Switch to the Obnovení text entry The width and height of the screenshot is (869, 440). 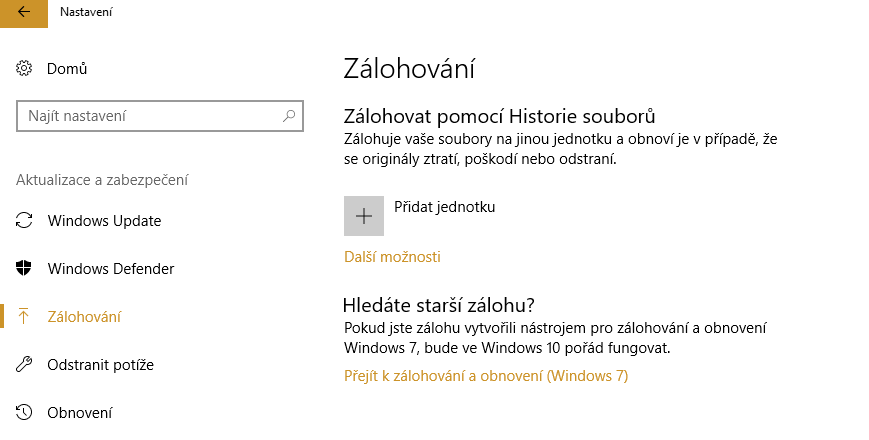coord(79,412)
